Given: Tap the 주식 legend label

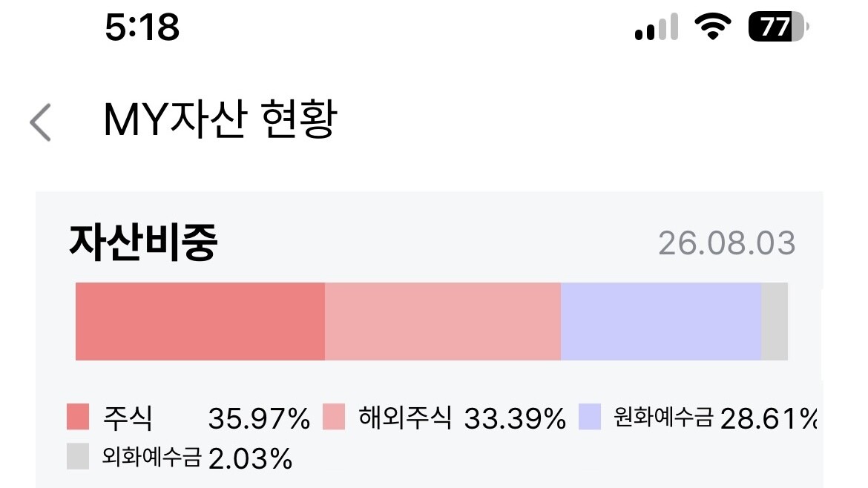Looking at the screenshot, I should (128, 418).
